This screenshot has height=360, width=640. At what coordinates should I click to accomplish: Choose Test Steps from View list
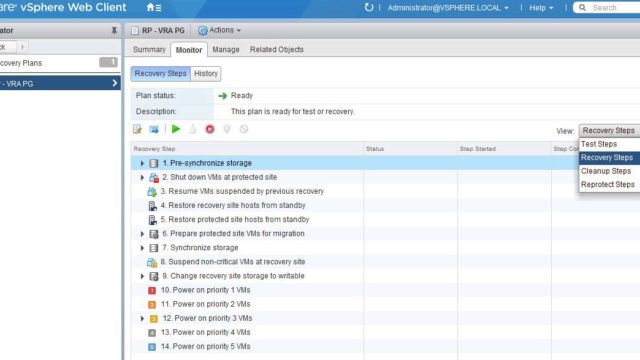(609, 144)
